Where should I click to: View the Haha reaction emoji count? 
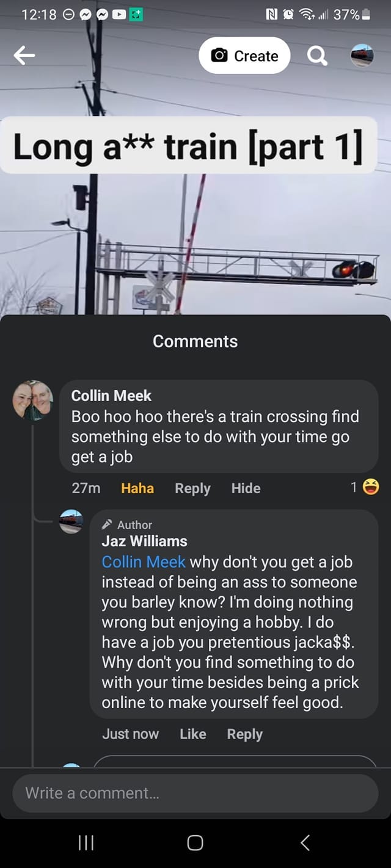[365, 487]
